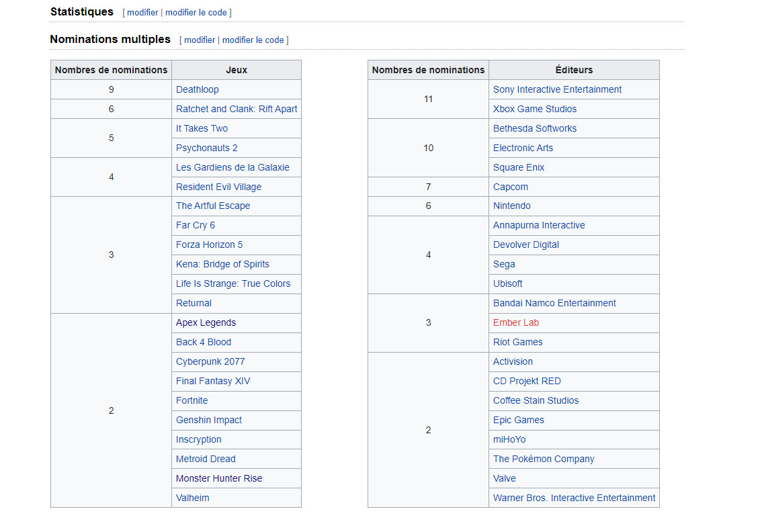This screenshot has width=762, height=532.
Task: Select the Éditeurs column header
Action: pyautogui.click(x=574, y=70)
